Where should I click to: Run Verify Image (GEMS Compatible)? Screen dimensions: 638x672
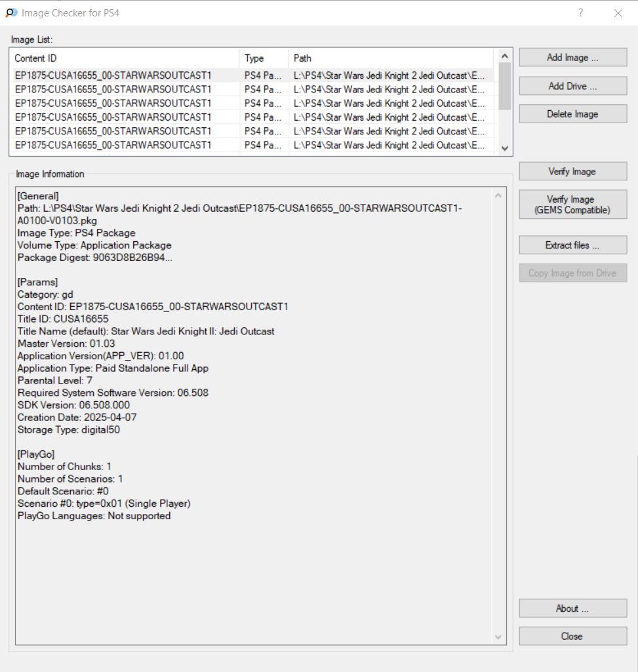(x=572, y=205)
